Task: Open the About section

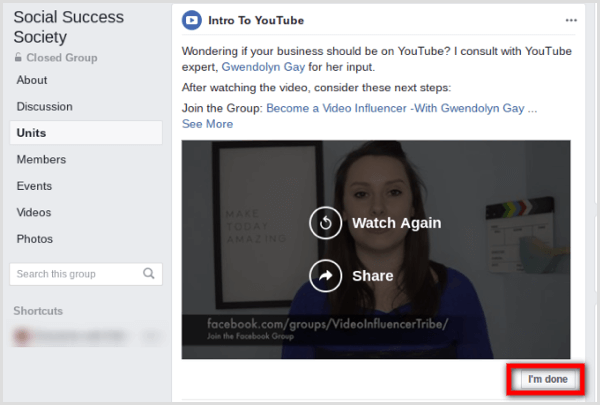Action: point(32,80)
